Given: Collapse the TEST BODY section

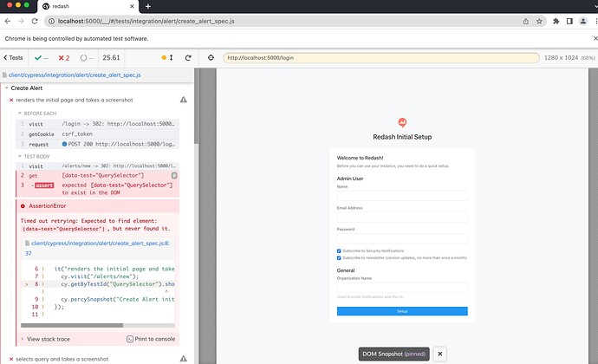Looking at the screenshot, I should click(x=34, y=157).
